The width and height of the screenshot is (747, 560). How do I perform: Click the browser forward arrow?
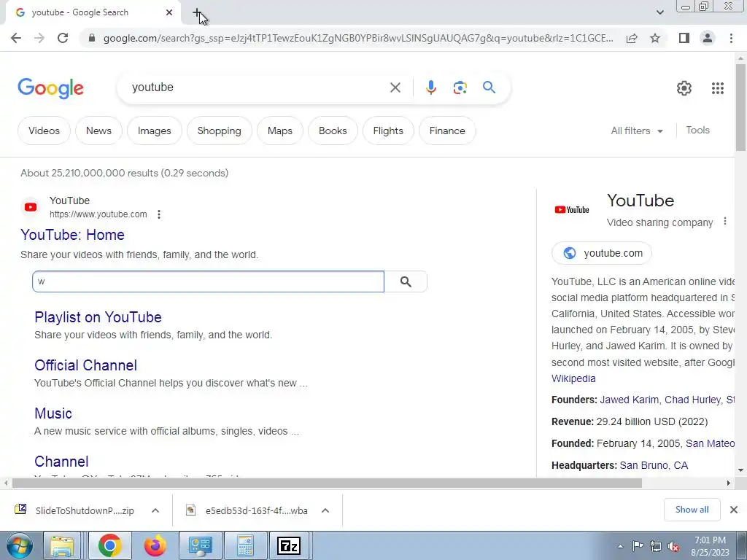[x=39, y=38]
